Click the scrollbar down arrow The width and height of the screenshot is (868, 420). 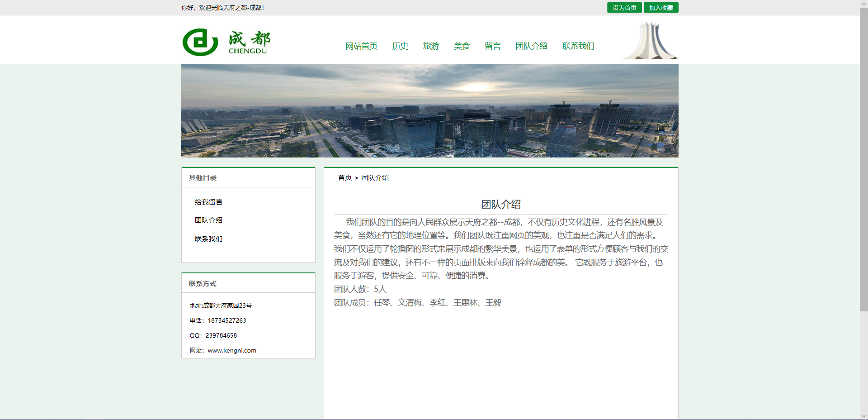coord(863,416)
